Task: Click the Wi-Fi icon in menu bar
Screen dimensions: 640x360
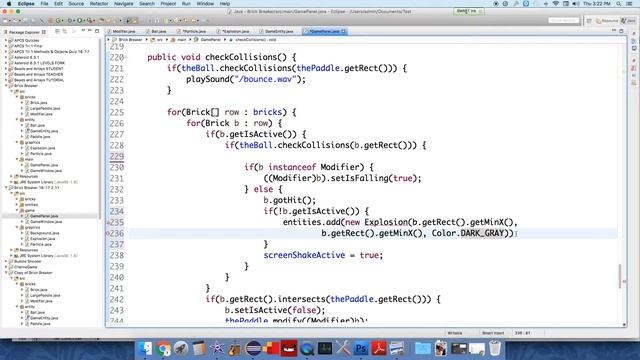Action: tap(556, 4)
